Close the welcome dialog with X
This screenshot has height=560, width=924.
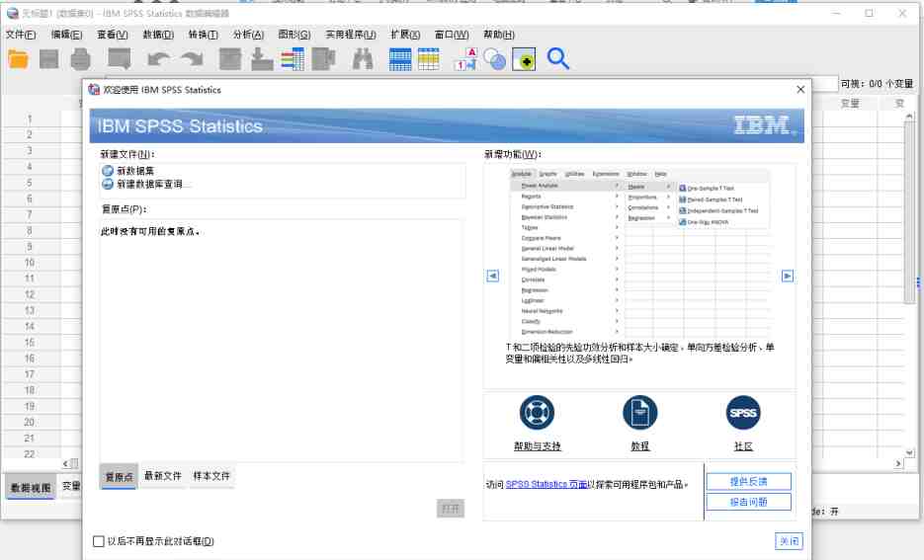(800, 90)
